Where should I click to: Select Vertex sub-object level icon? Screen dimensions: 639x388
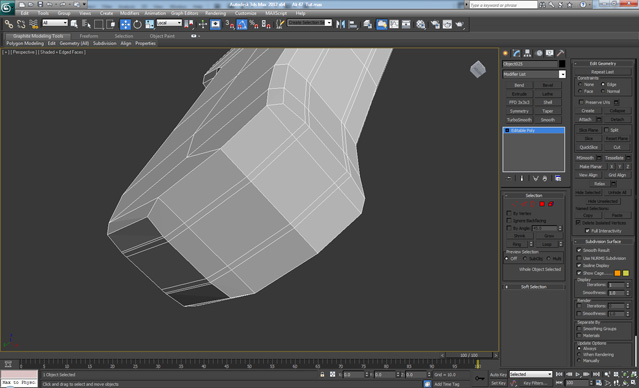click(515, 204)
